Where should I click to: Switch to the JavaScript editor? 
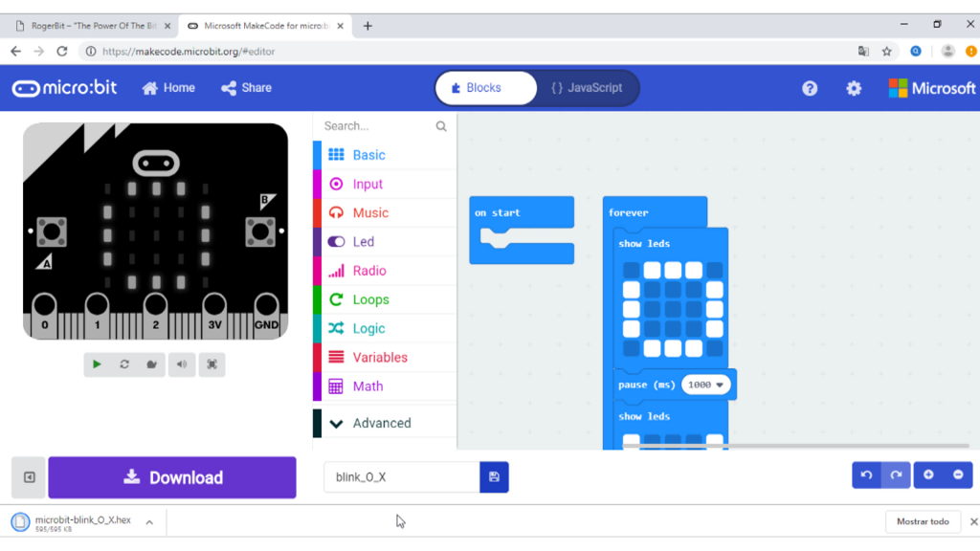(587, 87)
